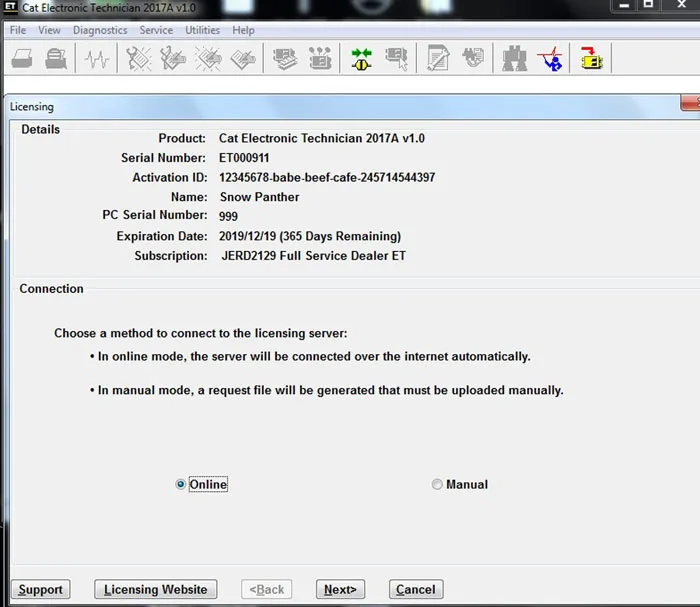Open the Diagnostic Tests wrench-document icon

click(438, 58)
